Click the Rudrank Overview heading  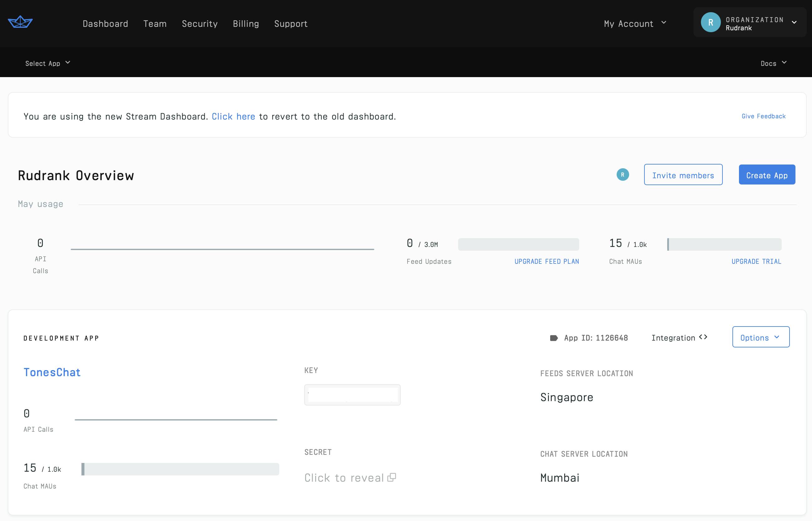tap(76, 175)
